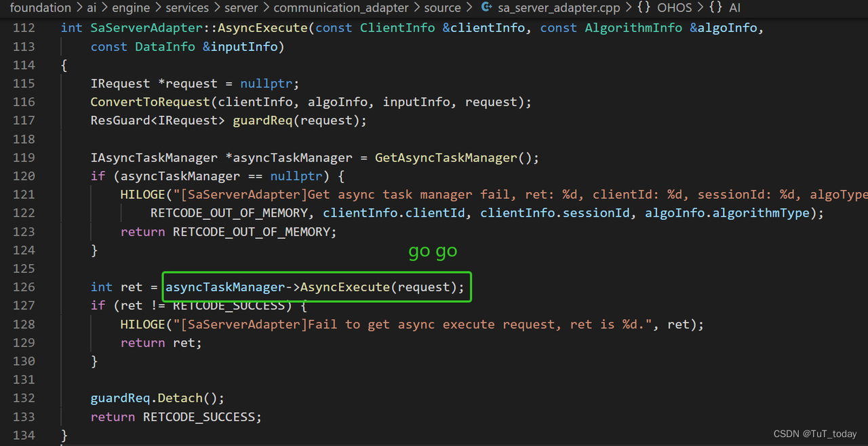Viewport: 868px width, 446px height.
Task: Click the namespace icon before AI
Action: tap(715, 8)
